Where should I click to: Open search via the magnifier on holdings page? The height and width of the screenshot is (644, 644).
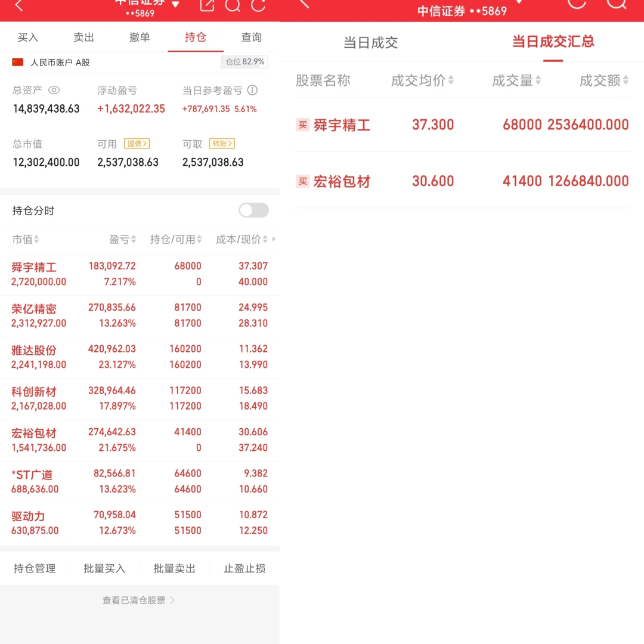(x=233, y=7)
